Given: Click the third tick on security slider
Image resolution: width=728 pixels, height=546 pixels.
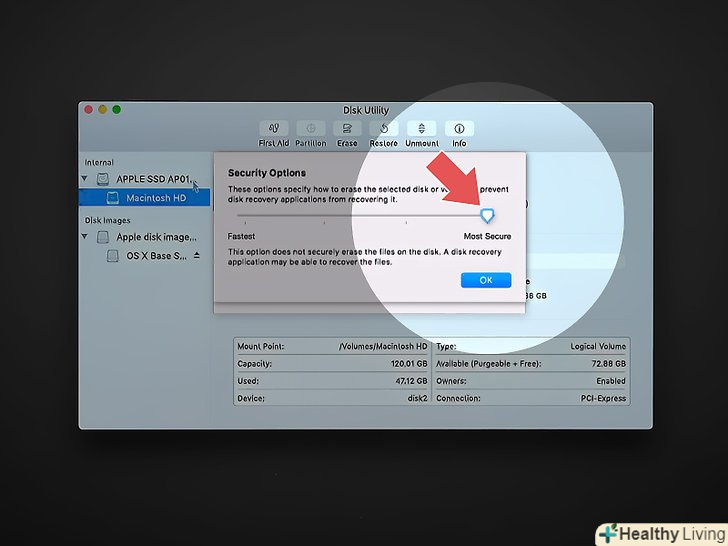Looking at the screenshot, I should click(x=406, y=222).
